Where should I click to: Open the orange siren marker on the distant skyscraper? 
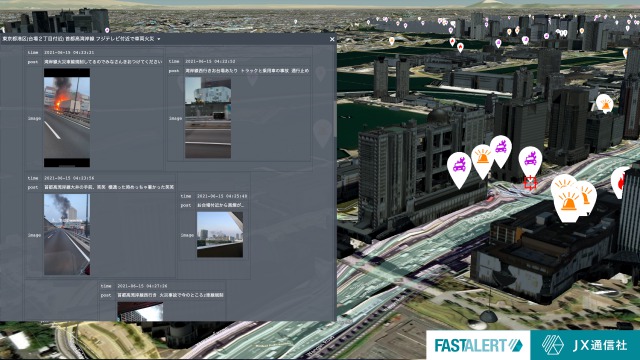pos(604,103)
